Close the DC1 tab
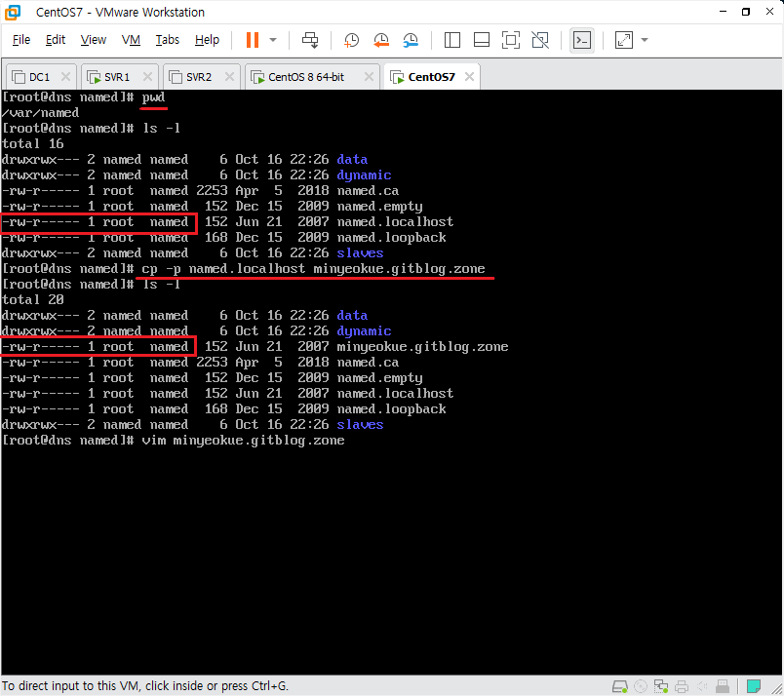Viewport: 784px width, 696px height. [65, 76]
